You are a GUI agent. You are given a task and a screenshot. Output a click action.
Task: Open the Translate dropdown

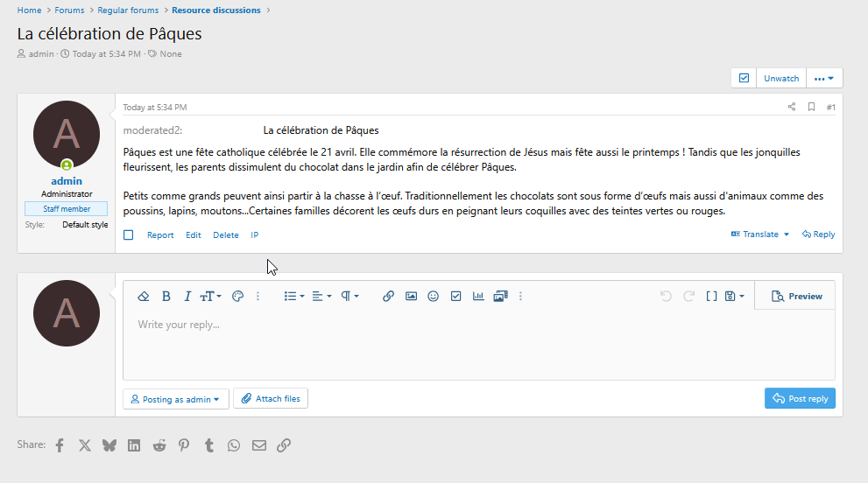pyautogui.click(x=760, y=234)
